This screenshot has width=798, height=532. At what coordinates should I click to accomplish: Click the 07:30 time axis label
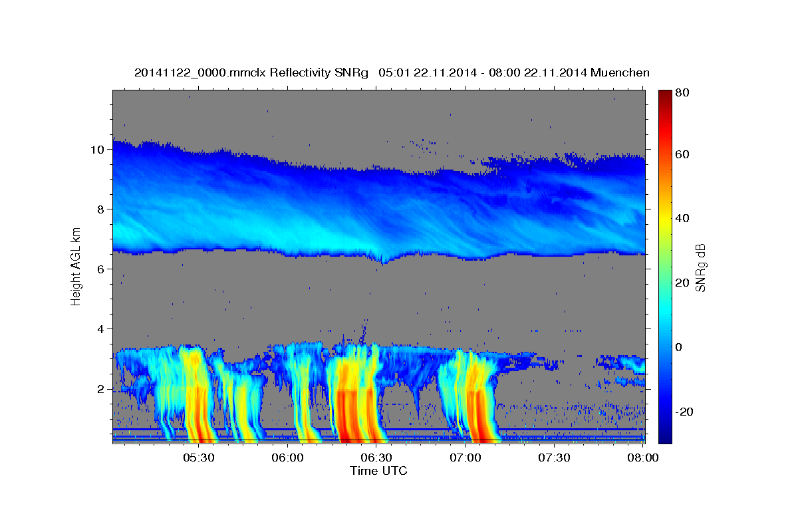pos(554,458)
